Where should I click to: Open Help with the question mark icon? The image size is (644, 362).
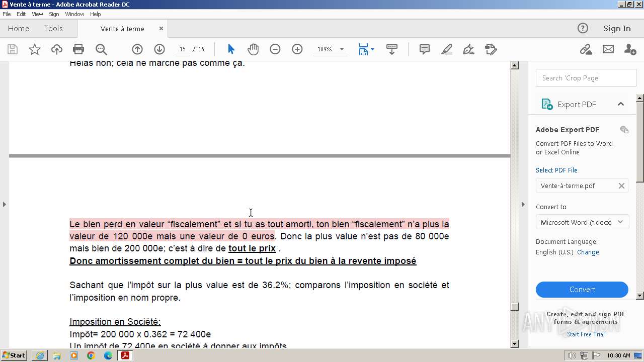pos(583,28)
